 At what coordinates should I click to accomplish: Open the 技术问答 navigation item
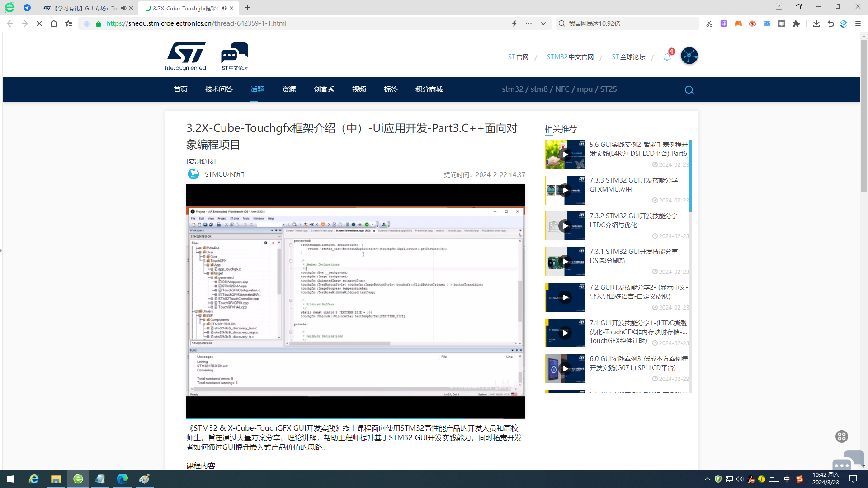click(219, 89)
